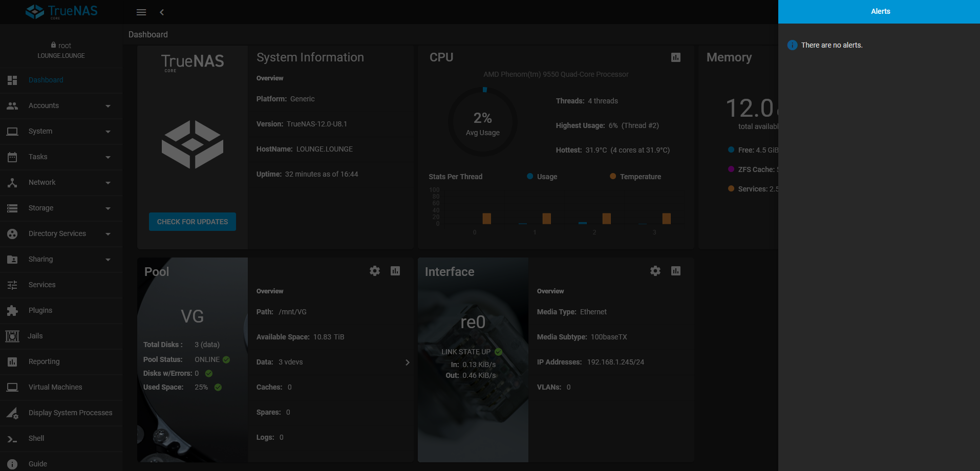
Task: Click the Network nodes icon
Action: coord(12,183)
